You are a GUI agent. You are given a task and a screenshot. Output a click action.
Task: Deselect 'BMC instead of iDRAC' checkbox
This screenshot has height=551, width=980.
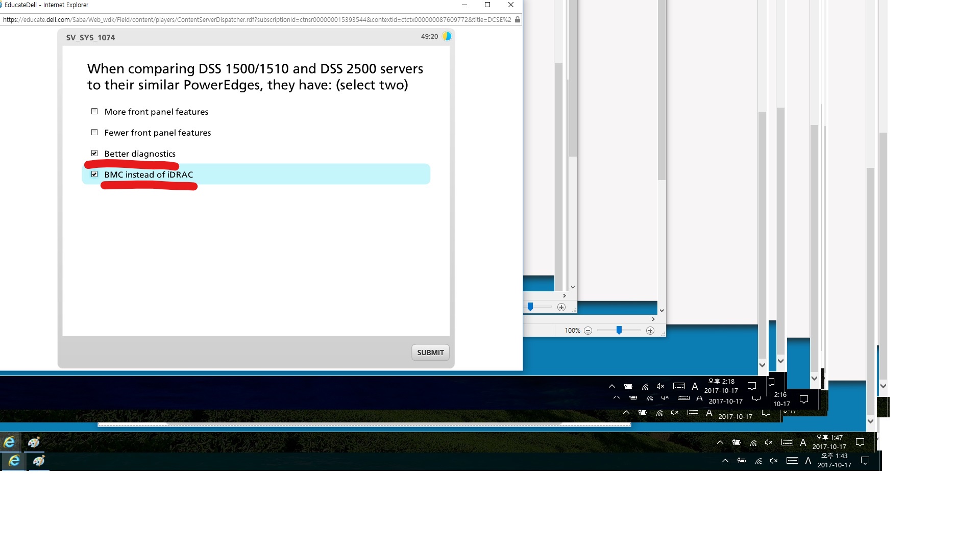94,174
